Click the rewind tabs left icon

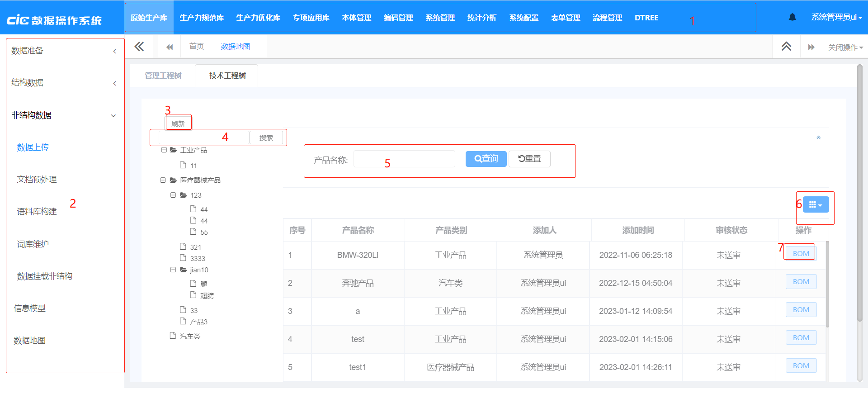click(x=170, y=47)
